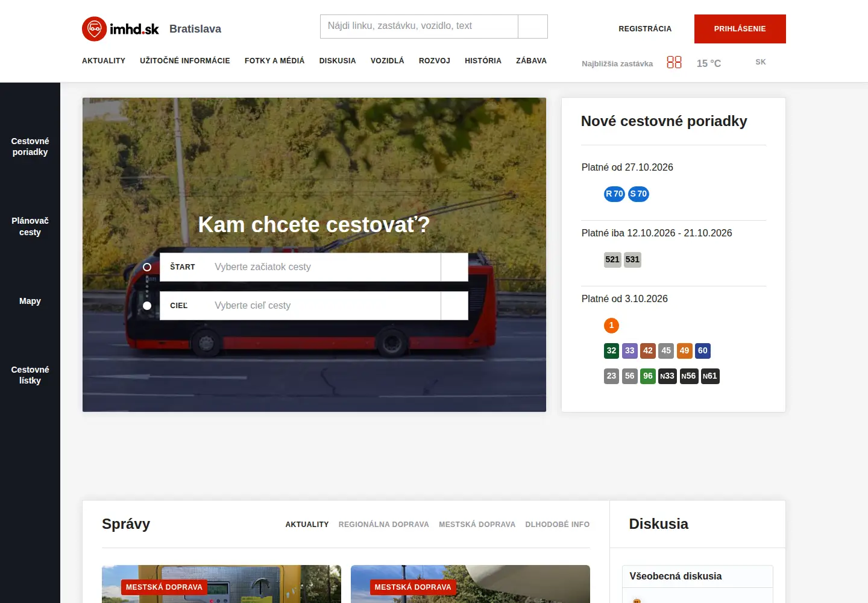Screen dimensions: 868x603
Task: Click the nearest stop display icon
Action: pyautogui.click(x=674, y=63)
